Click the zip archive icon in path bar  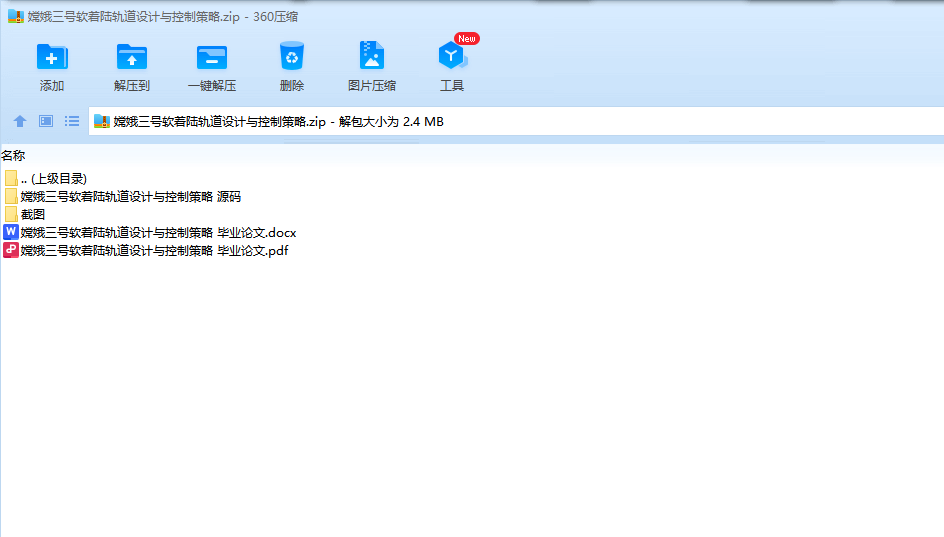coord(102,122)
